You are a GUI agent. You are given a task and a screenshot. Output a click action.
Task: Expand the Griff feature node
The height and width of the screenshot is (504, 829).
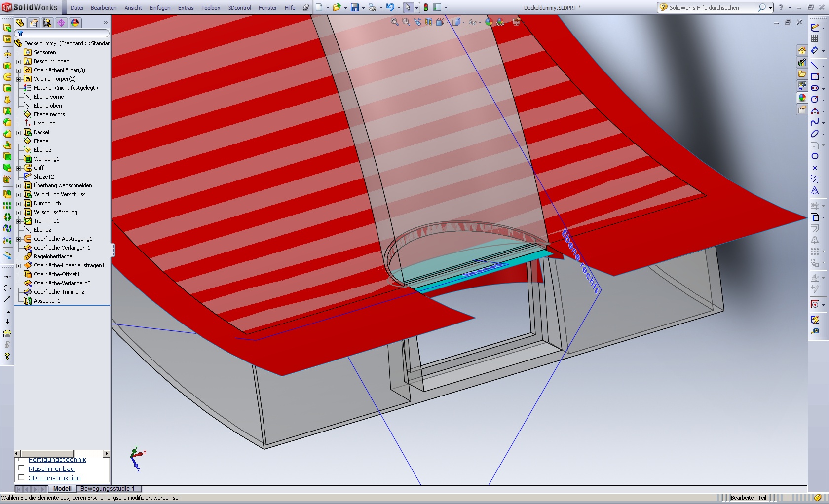click(19, 168)
